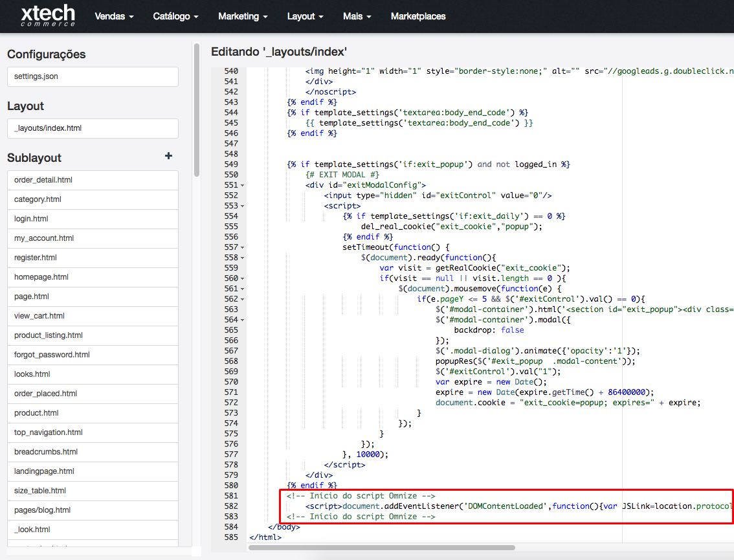Click the script line addEventListener DOMContentLoaded
The image size is (734, 560).
tap(518, 506)
